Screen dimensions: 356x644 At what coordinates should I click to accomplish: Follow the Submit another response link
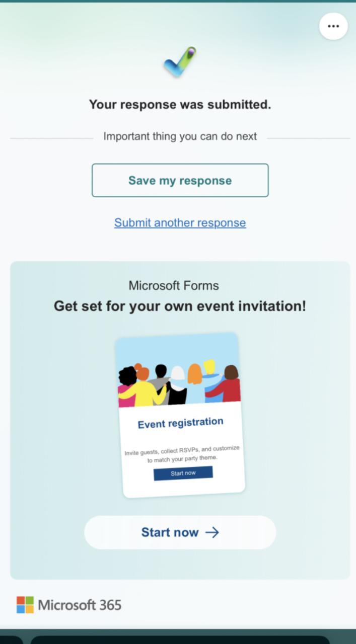point(180,223)
